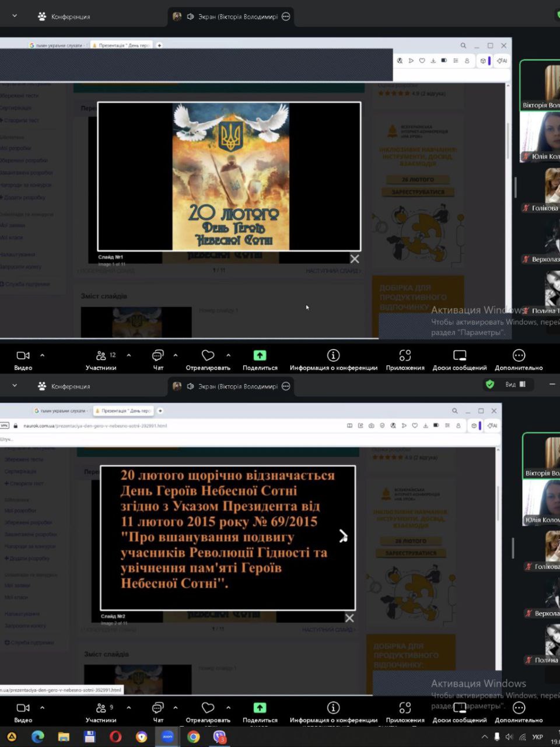
Task: Click the green encryption shield icon
Action: pyautogui.click(x=490, y=384)
